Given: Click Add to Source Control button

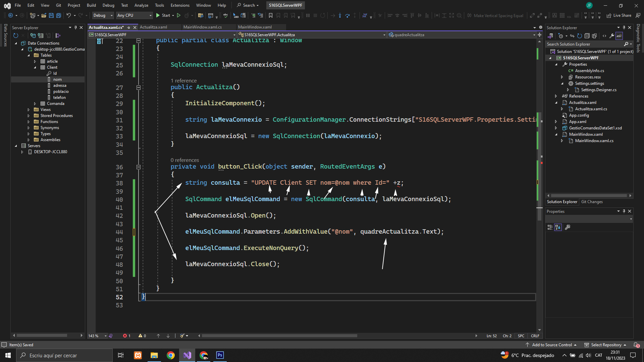Looking at the screenshot, I should 551,345.
